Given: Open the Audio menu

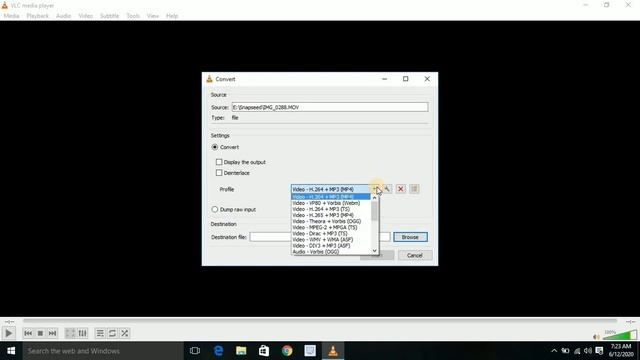Looking at the screenshot, I should tap(63, 16).
